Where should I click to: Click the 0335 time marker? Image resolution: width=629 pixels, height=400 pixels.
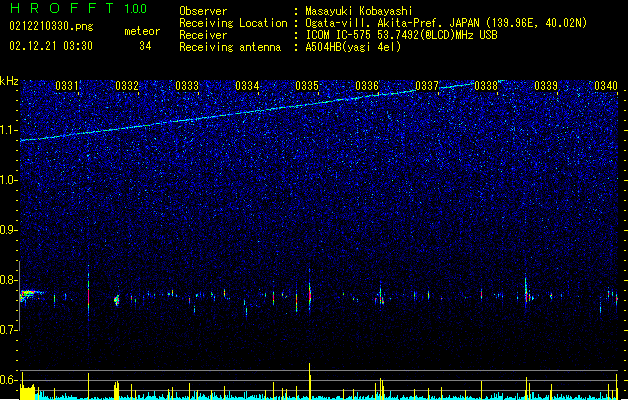coord(307,86)
